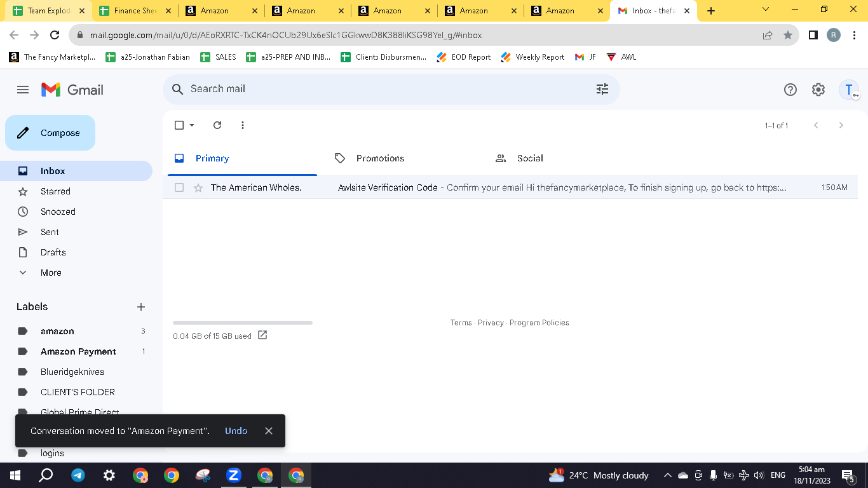Image resolution: width=868 pixels, height=488 pixels.
Task: Open the Google account avatar
Action: (x=849, y=90)
